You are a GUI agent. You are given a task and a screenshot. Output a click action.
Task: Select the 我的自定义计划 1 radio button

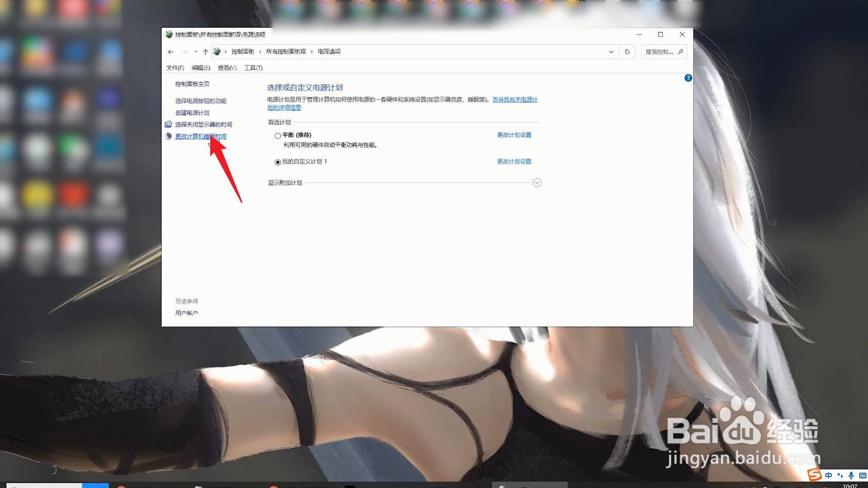[x=278, y=162]
